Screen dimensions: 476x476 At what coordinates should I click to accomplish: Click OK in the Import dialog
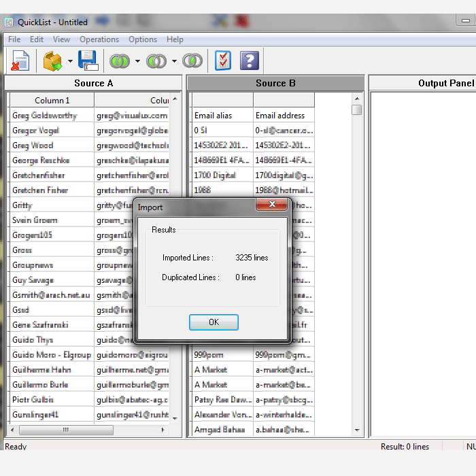click(x=214, y=322)
